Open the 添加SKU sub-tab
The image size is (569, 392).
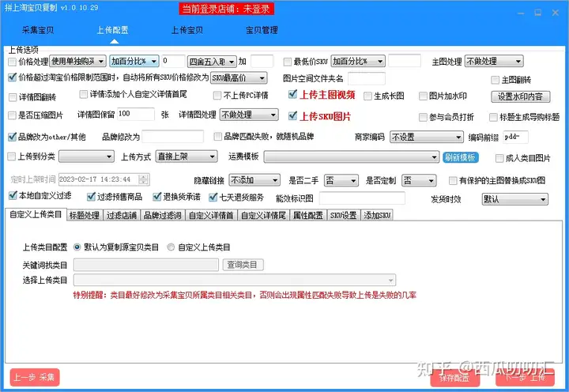tap(377, 215)
